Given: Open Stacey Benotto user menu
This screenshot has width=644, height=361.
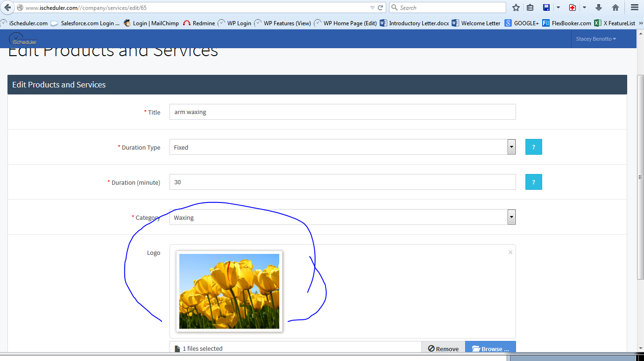Looking at the screenshot, I should click(x=596, y=39).
